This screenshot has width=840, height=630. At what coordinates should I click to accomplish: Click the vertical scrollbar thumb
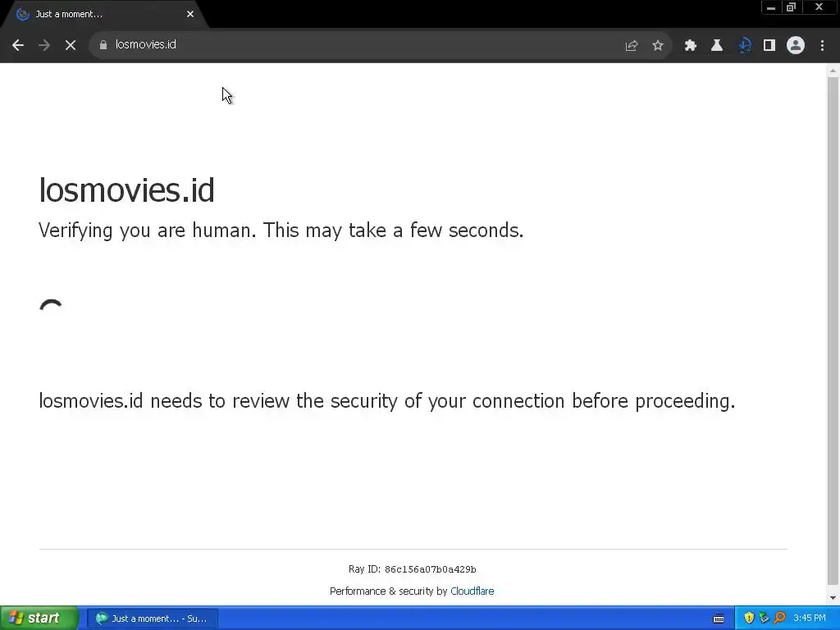pyautogui.click(x=833, y=331)
